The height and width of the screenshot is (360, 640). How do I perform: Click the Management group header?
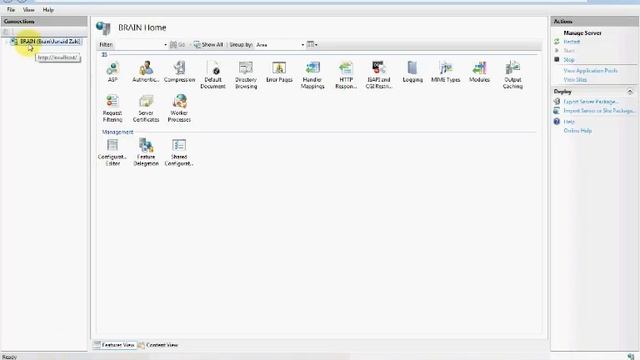point(118,132)
